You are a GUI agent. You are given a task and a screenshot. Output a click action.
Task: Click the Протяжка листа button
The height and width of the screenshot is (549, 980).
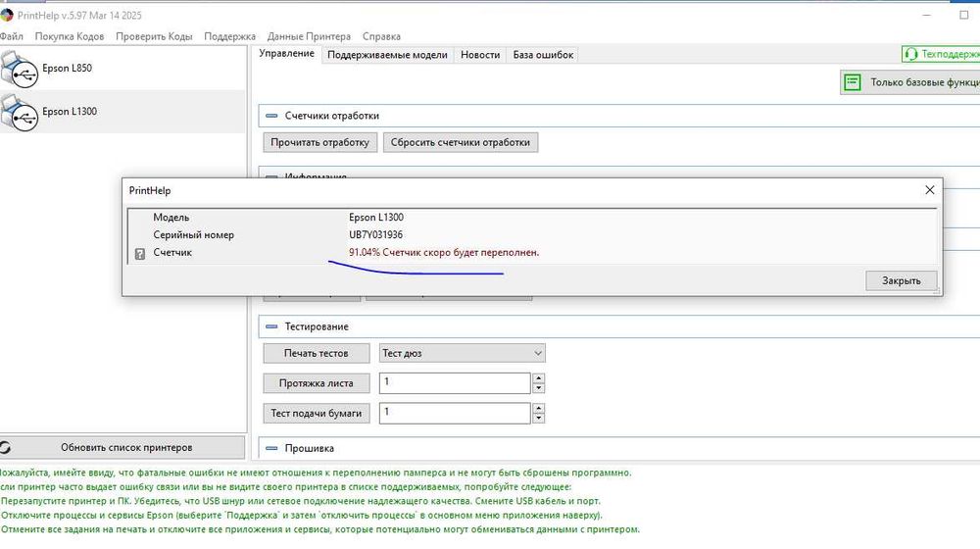pos(317,383)
